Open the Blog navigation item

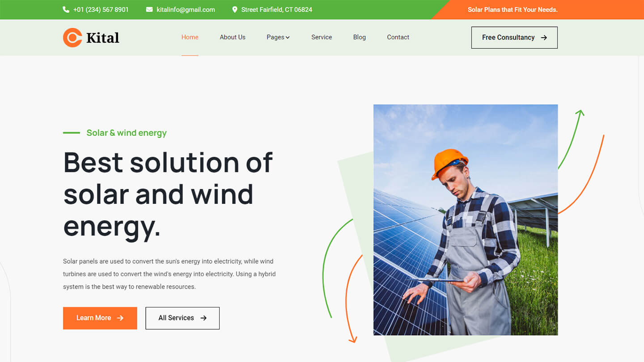tap(359, 38)
